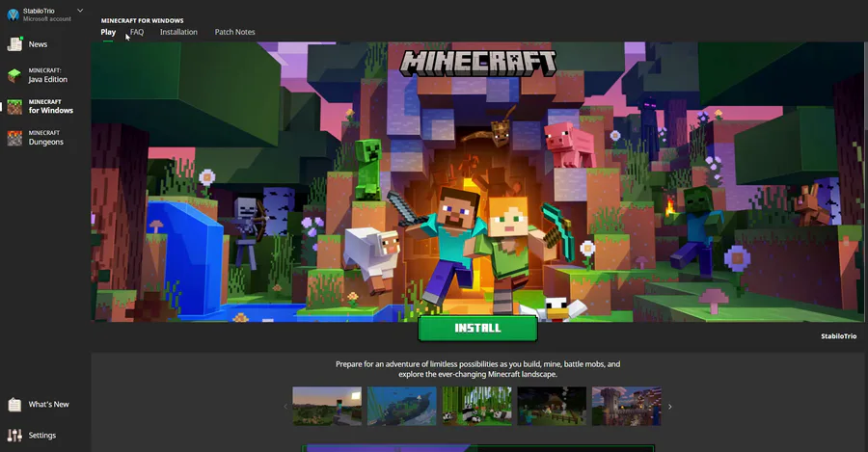Open the underwater ocean screenshot thumbnail
The image size is (868, 452).
(401, 406)
